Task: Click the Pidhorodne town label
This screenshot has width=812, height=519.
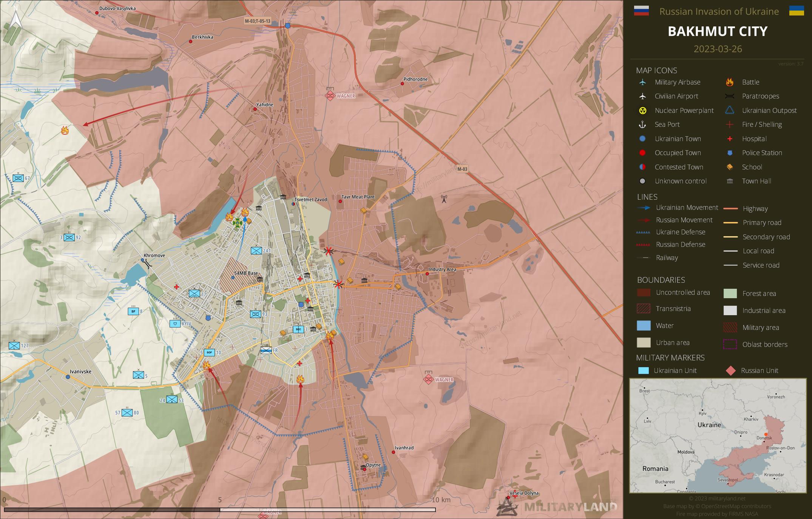Action: [x=415, y=79]
